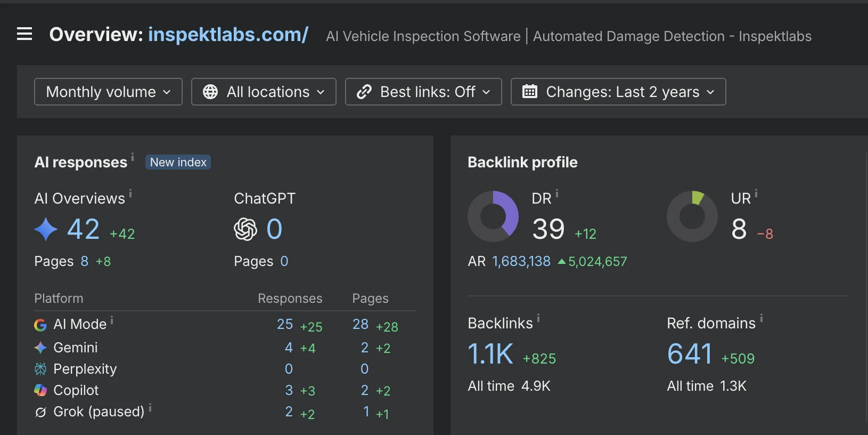Click the info icon next to Ref. domains

(x=761, y=318)
